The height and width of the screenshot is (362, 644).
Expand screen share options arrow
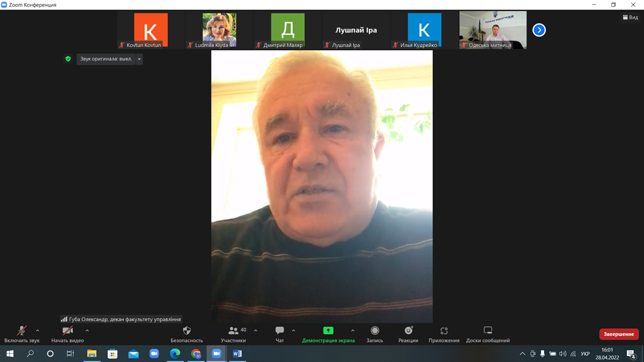click(x=353, y=331)
